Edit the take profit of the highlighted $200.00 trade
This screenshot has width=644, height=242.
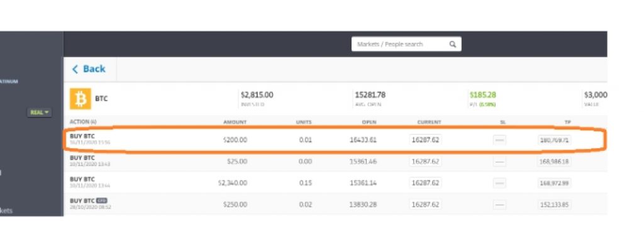555,140
